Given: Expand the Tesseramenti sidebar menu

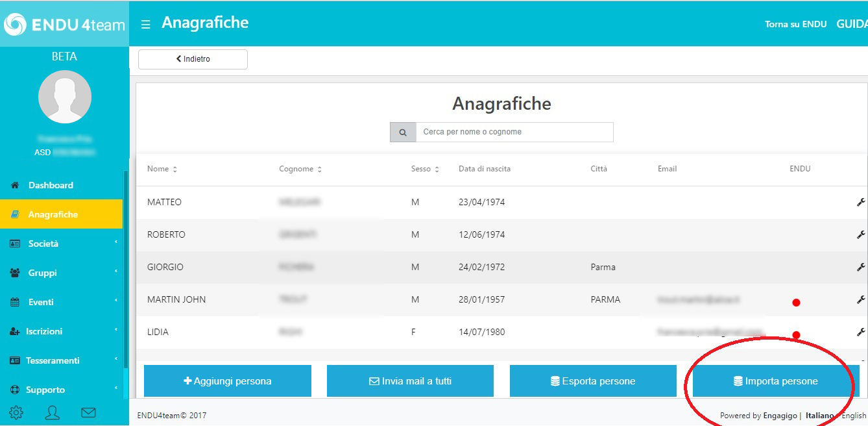Looking at the screenshot, I should point(61,360).
